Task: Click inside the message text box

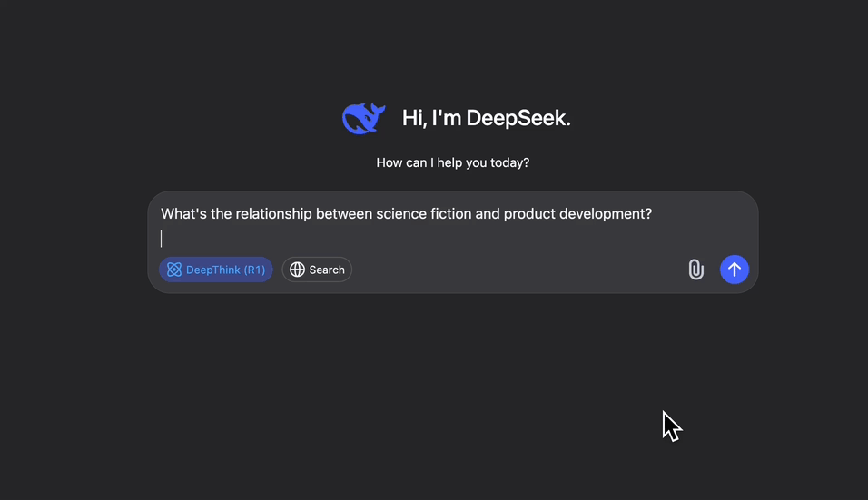Action: coord(453,226)
